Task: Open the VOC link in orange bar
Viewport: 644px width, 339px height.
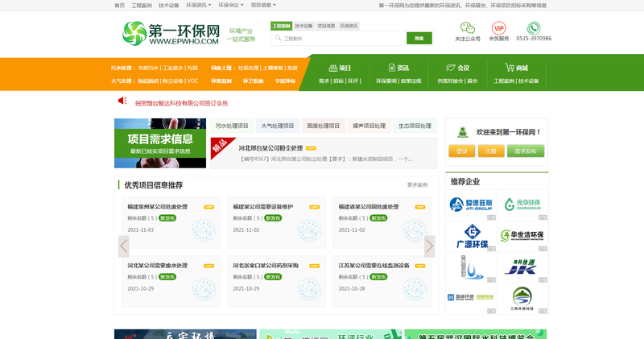Action: pyautogui.click(x=192, y=81)
